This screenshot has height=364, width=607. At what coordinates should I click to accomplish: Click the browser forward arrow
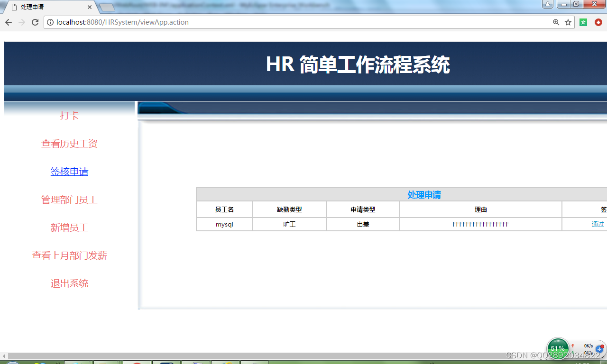click(x=21, y=22)
